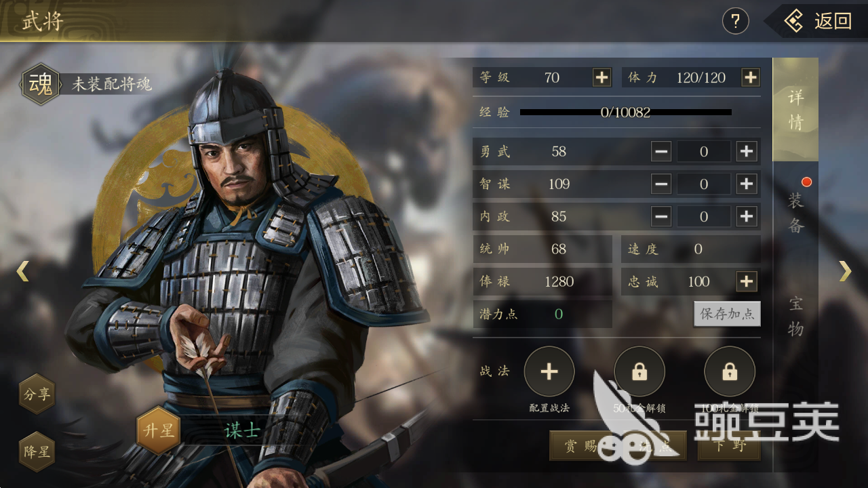Show next general with right arrow

tap(845, 271)
